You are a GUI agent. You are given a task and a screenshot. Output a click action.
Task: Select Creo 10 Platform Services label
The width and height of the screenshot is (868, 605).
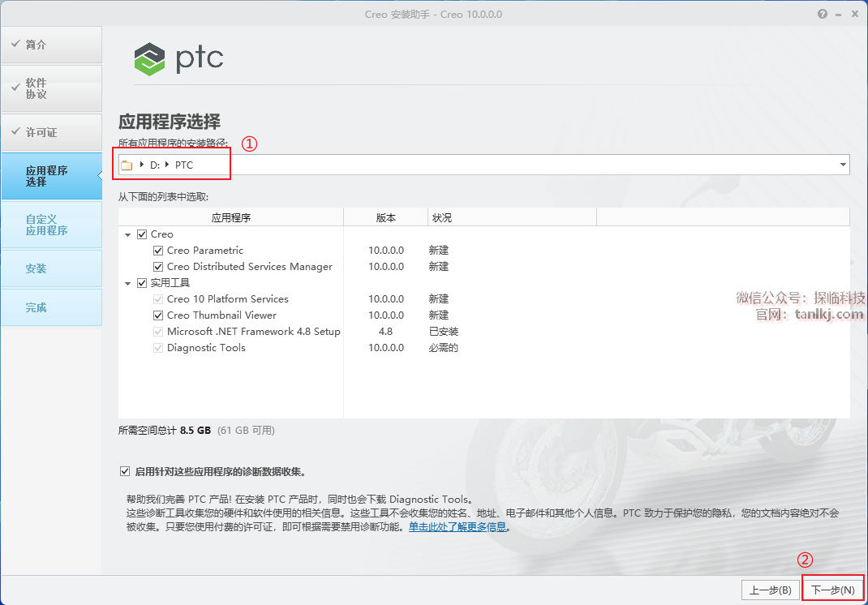pos(227,299)
